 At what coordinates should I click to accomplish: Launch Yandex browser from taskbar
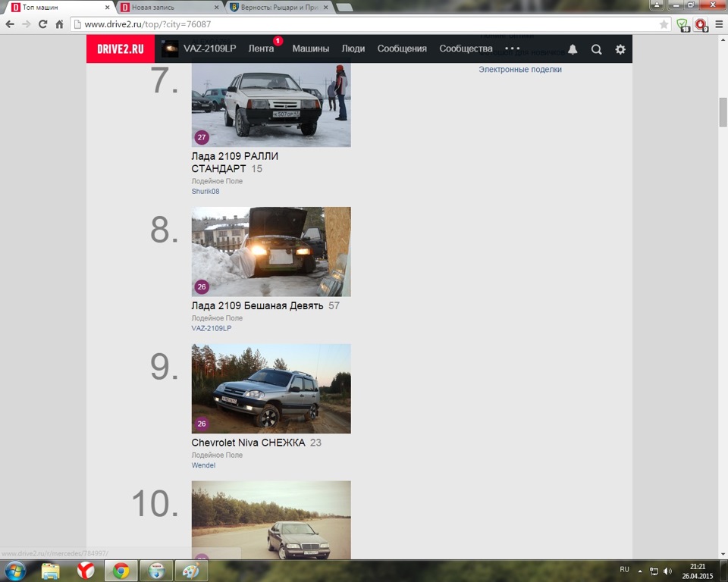point(86,571)
